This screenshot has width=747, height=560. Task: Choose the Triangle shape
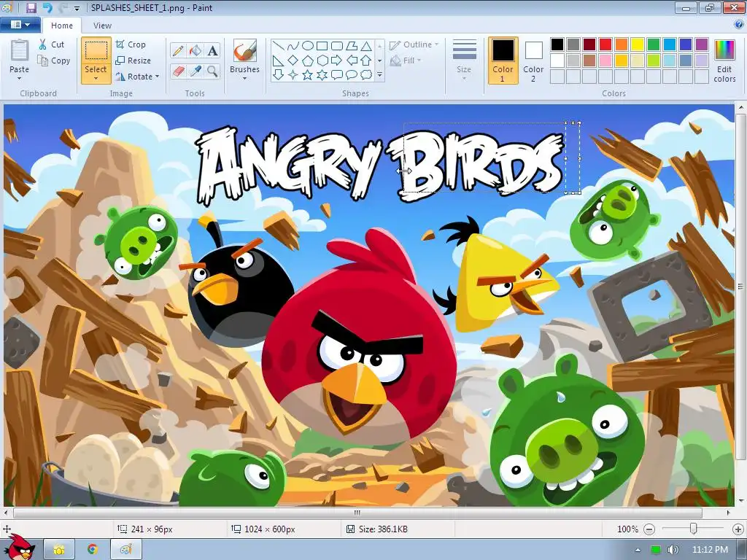click(366, 46)
